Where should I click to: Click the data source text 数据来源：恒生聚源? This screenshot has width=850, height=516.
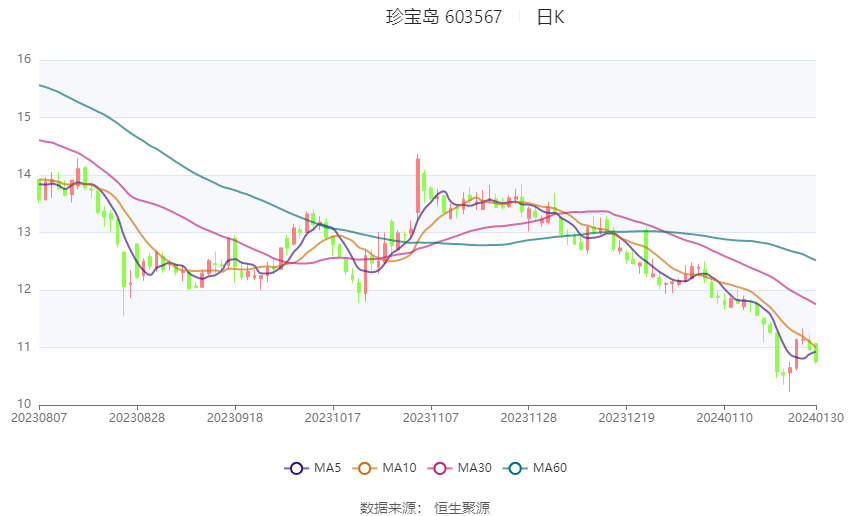tap(425, 508)
